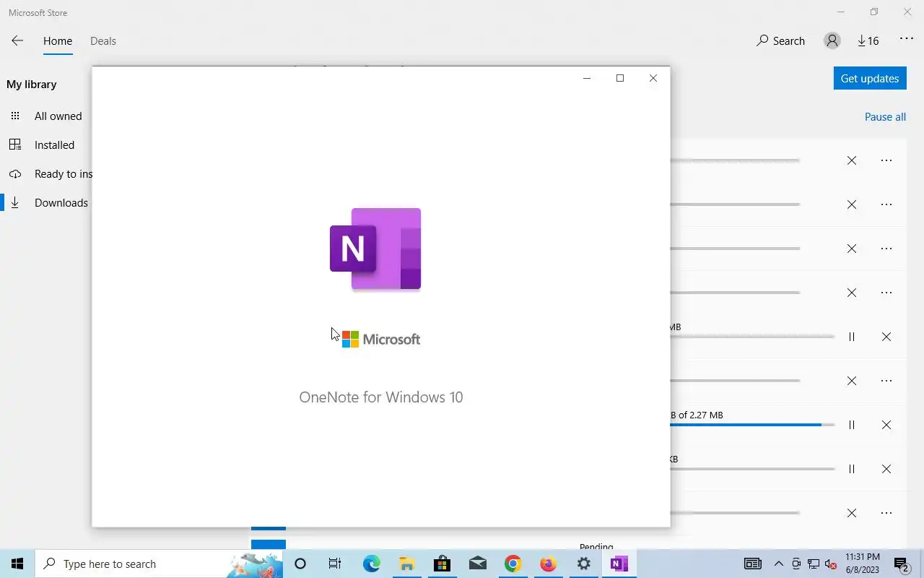
Task: Open the volume tray icon
Action: 831,564
